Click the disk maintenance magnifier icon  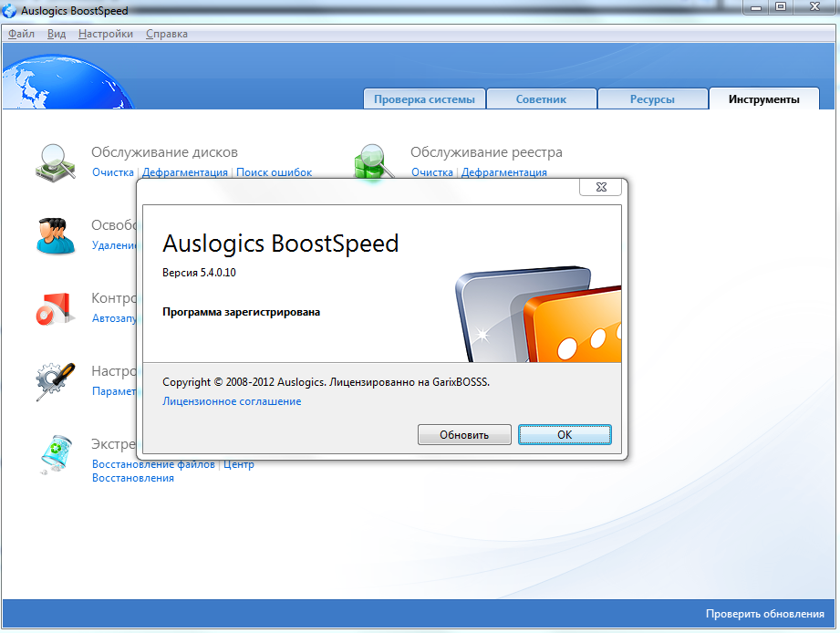pos(56,162)
